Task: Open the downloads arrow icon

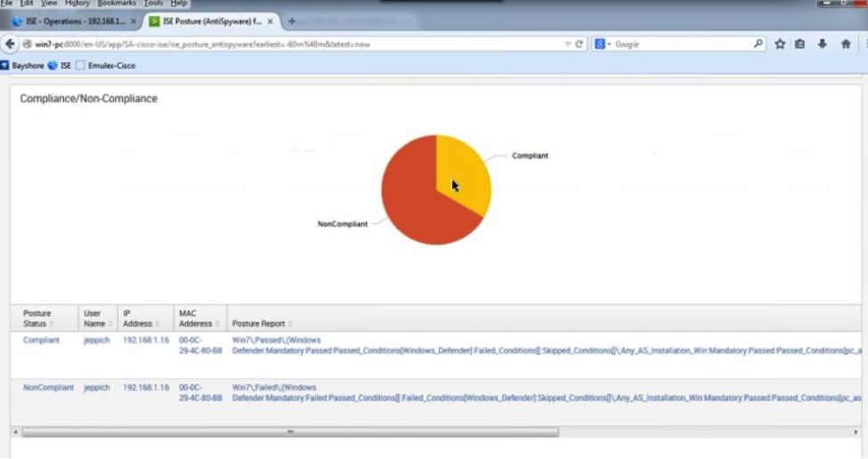Action: 822,44
